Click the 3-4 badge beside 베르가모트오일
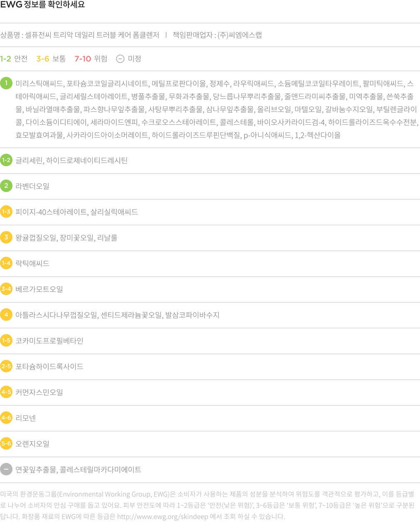The width and height of the screenshot is (420, 529). (6, 289)
